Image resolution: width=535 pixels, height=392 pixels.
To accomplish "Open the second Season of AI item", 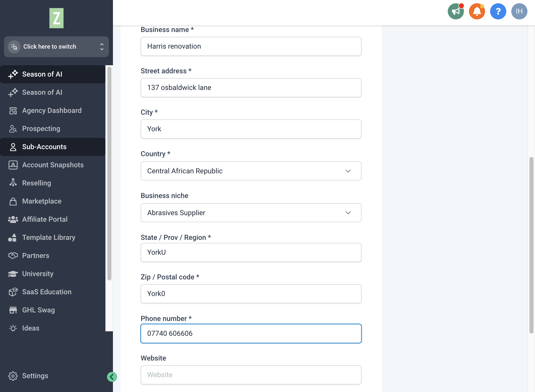I will tap(53, 92).
